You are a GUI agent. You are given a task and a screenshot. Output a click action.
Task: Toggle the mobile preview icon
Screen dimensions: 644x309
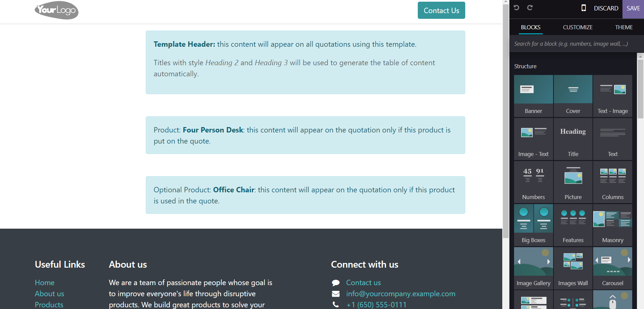point(584,8)
